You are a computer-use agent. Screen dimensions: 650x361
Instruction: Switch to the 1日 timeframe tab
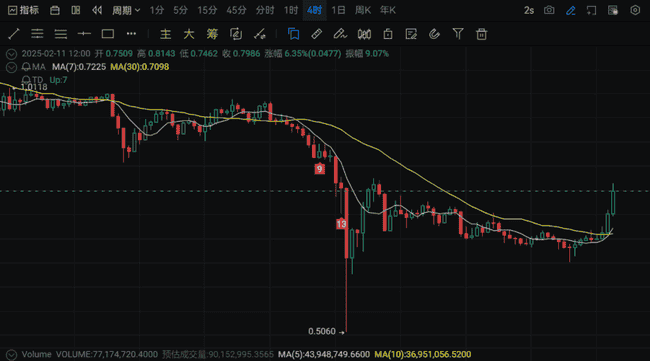pos(338,10)
